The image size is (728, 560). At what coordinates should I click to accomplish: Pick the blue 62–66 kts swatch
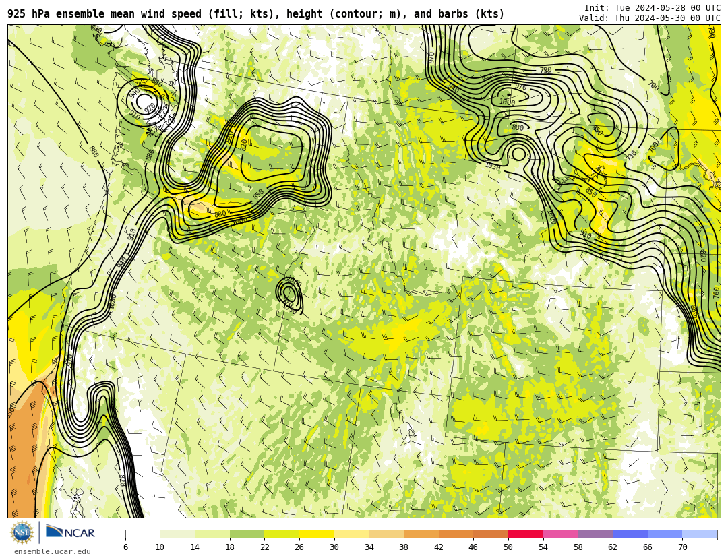tap(630, 534)
